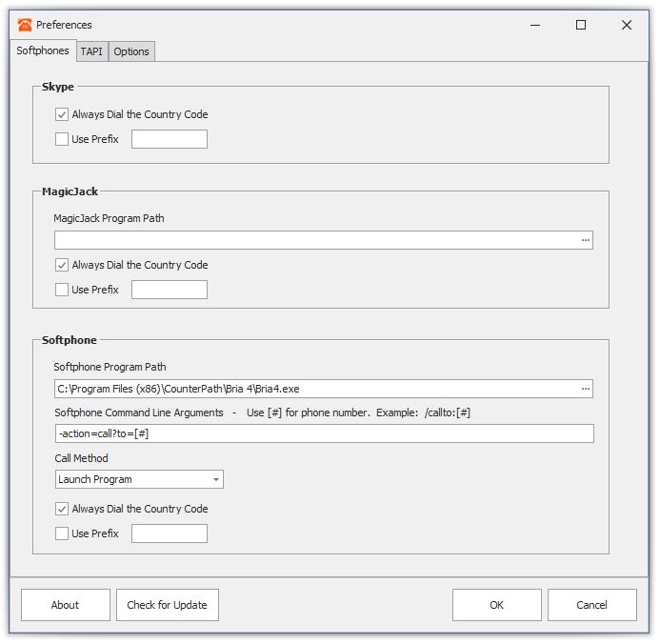Click into Softphone Command Line Arguments field
The width and height of the screenshot is (660, 644).
[x=325, y=433]
